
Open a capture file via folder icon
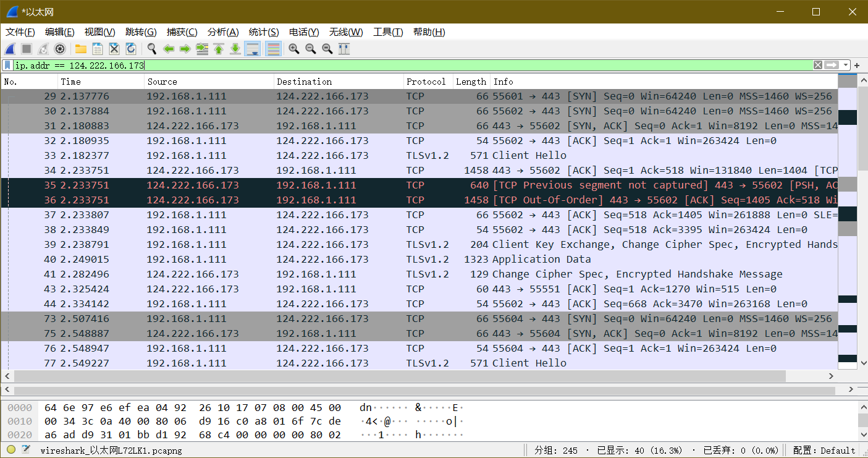[x=81, y=49]
